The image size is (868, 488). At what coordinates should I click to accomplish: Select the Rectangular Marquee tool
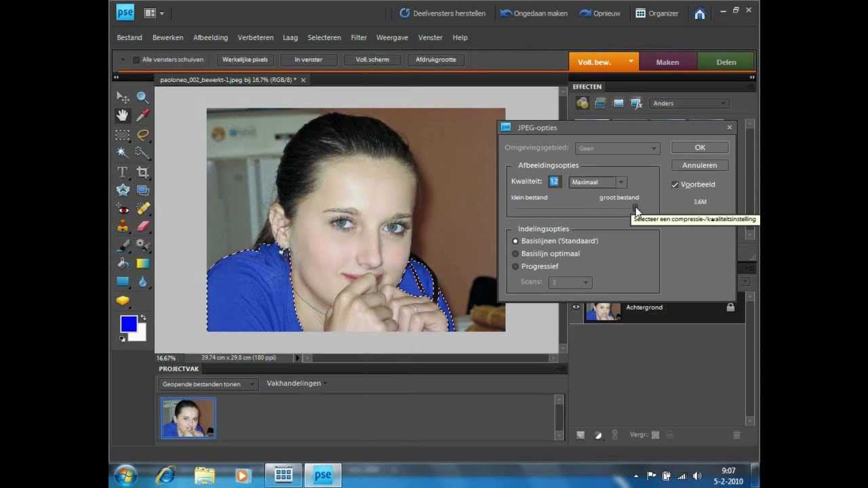click(x=123, y=134)
